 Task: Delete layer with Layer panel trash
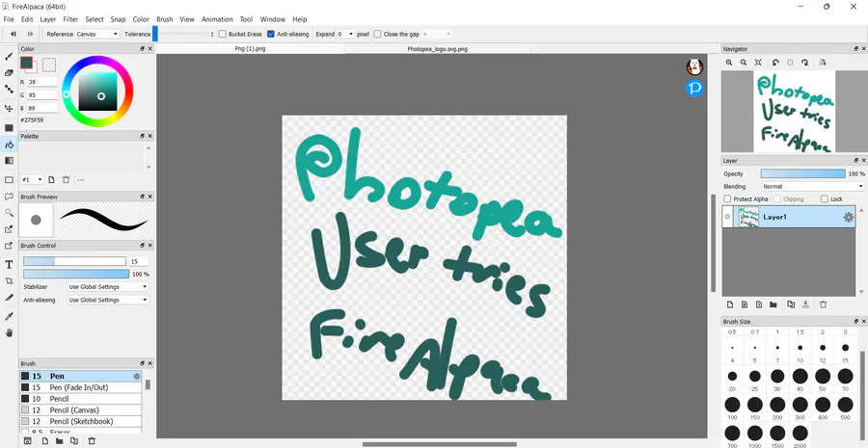pos(824,304)
